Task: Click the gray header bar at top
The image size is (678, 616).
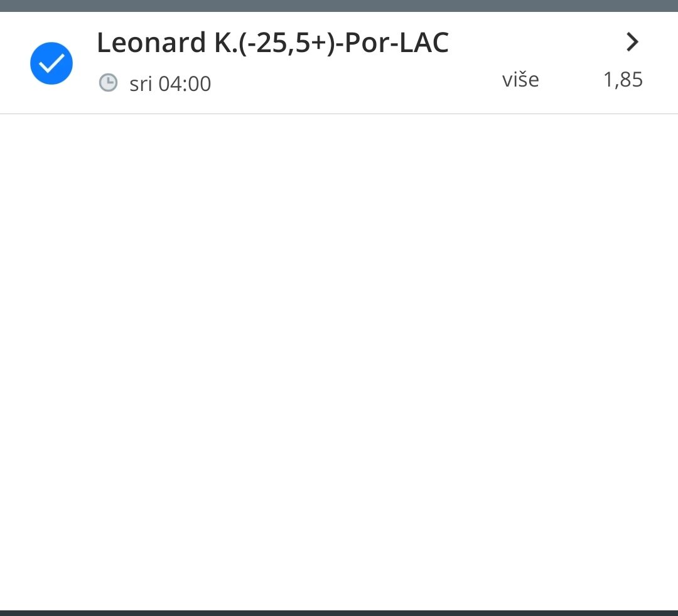Action: [339, 6]
